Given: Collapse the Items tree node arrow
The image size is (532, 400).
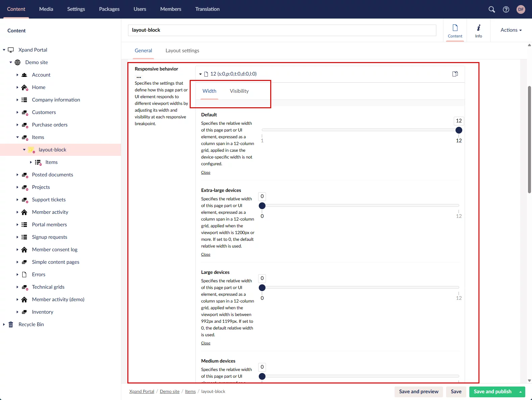Looking at the screenshot, I should point(17,137).
